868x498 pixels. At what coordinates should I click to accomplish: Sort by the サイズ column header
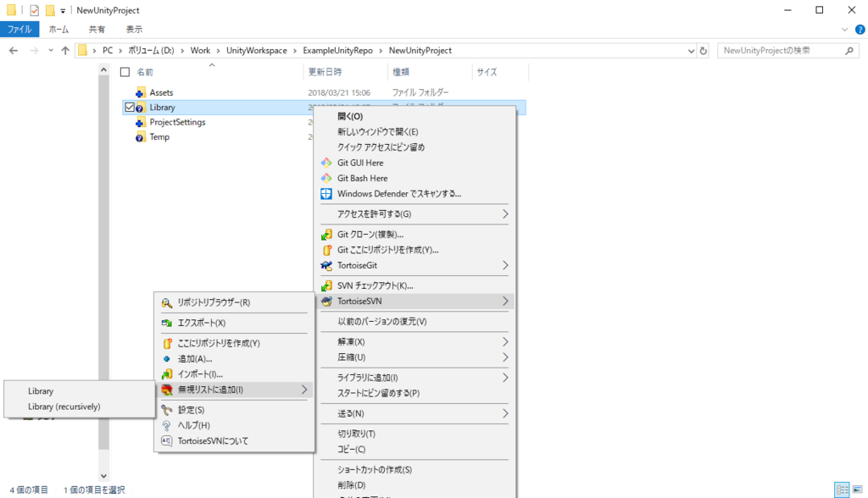487,72
